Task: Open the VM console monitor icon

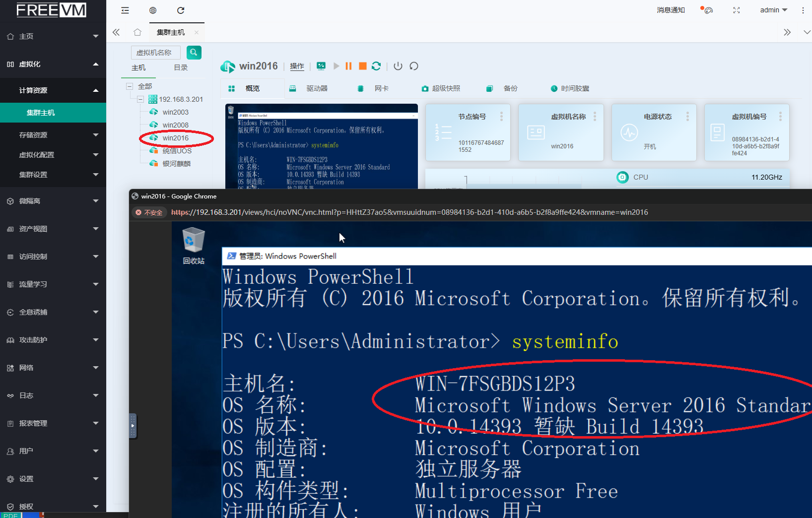Action: point(321,66)
